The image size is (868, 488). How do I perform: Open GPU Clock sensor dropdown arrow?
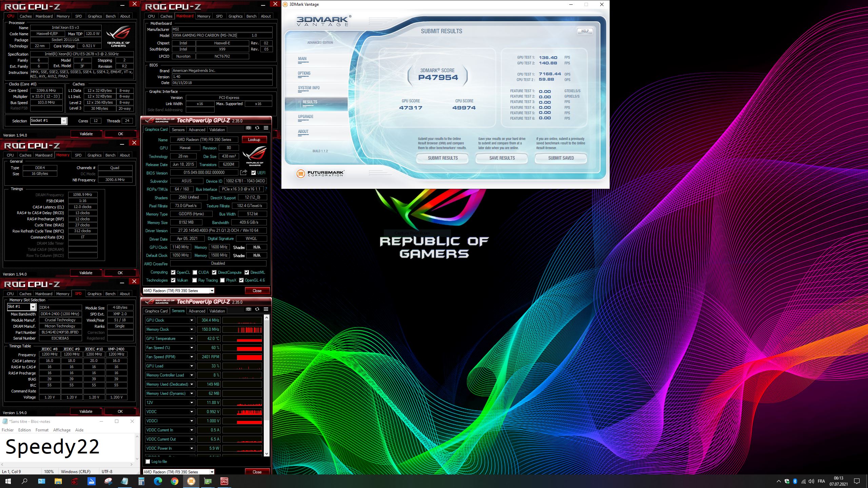(192, 320)
